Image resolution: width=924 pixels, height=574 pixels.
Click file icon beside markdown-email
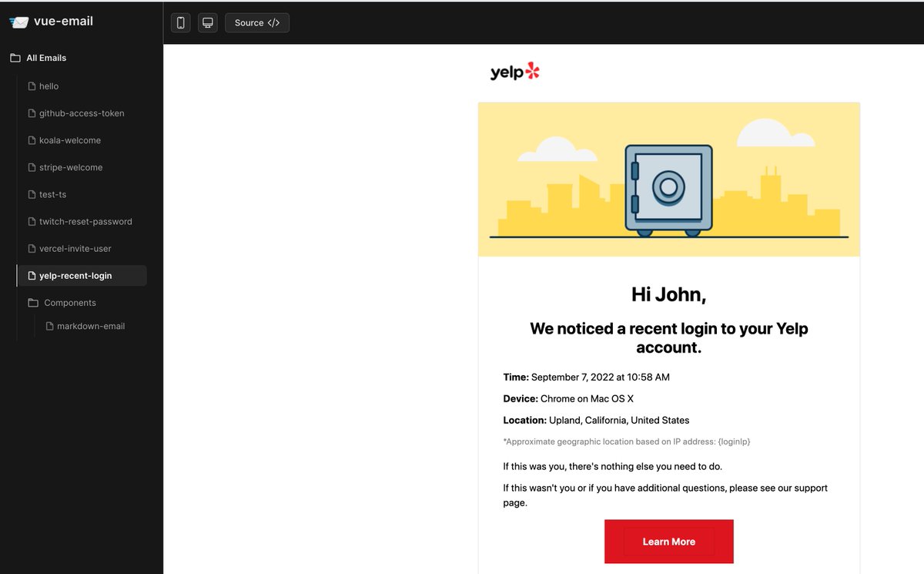(50, 326)
